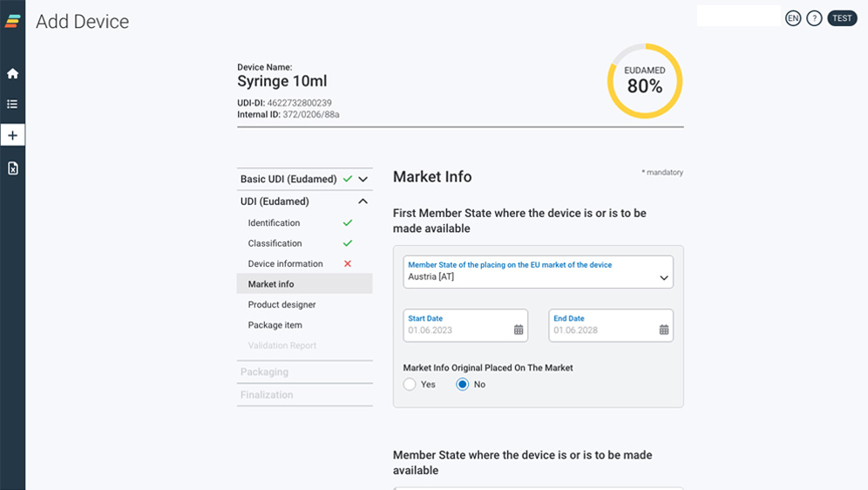Image resolution: width=868 pixels, height=490 pixels.
Task: Open the device list icon in sidebar
Action: click(x=12, y=105)
